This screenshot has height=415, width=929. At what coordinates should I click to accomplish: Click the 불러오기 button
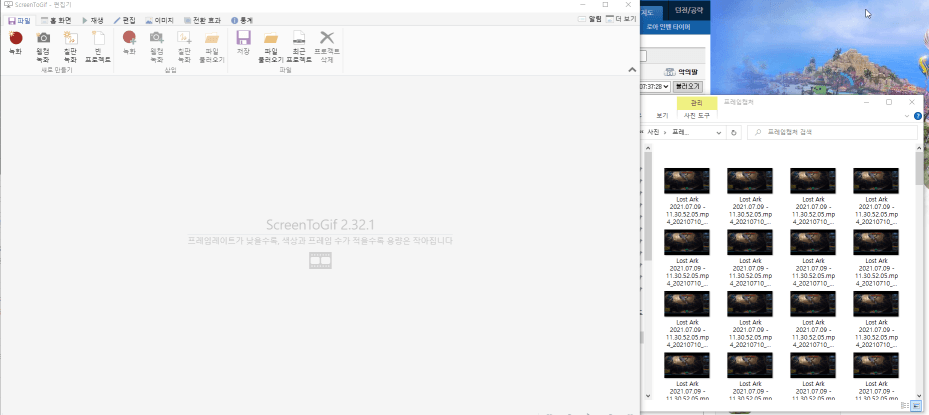688,87
